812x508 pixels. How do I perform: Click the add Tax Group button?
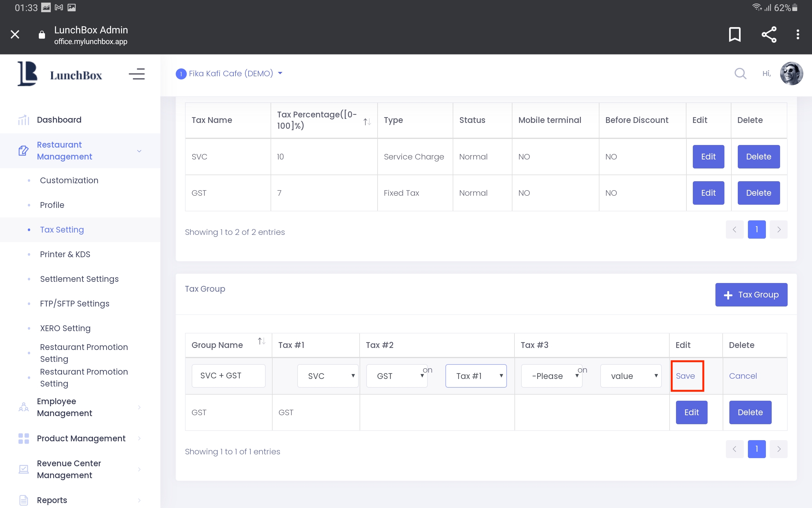pyautogui.click(x=751, y=295)
